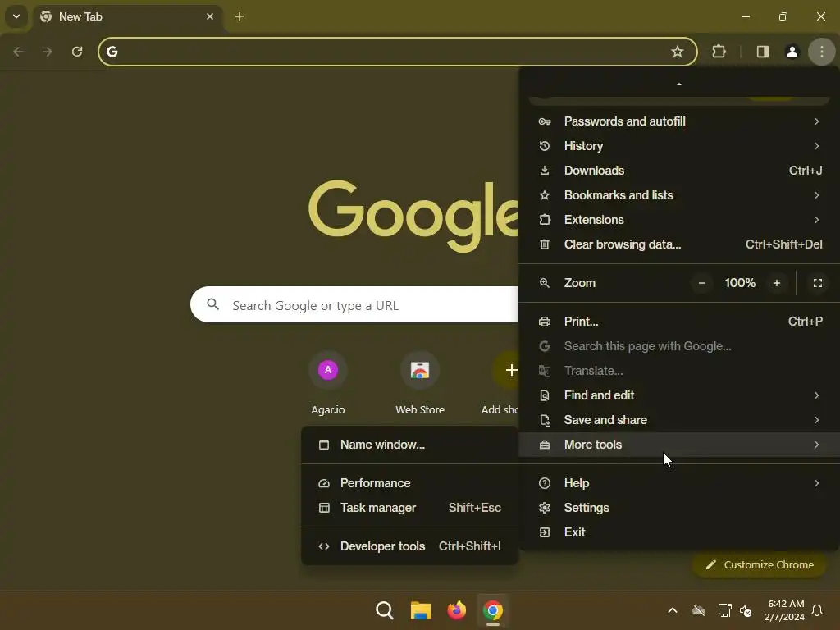This screenshot has height=630, width=840.
Task: Go forward with the forward arrow
Action: pyautogui.click(x=48, y=52)
